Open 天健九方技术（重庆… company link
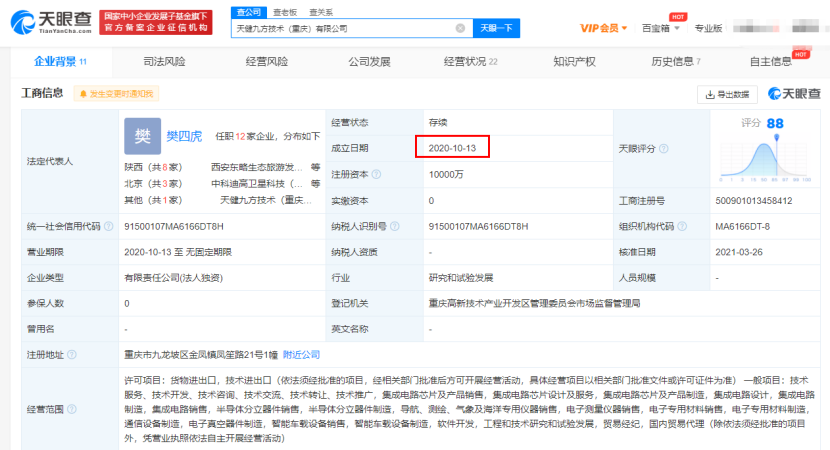Image resolution: width=830 pixels, height=450 pixels. coord(266,200)
